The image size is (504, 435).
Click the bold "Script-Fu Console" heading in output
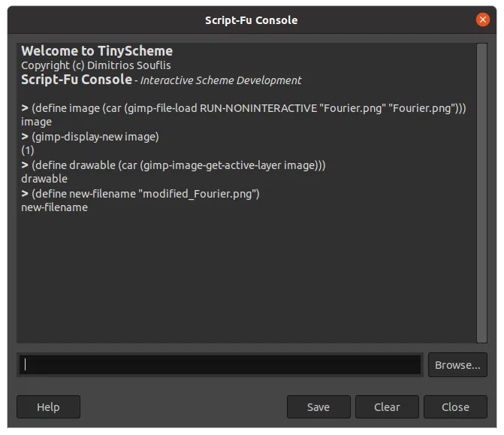pyautogui.click(x=77, y=80)
